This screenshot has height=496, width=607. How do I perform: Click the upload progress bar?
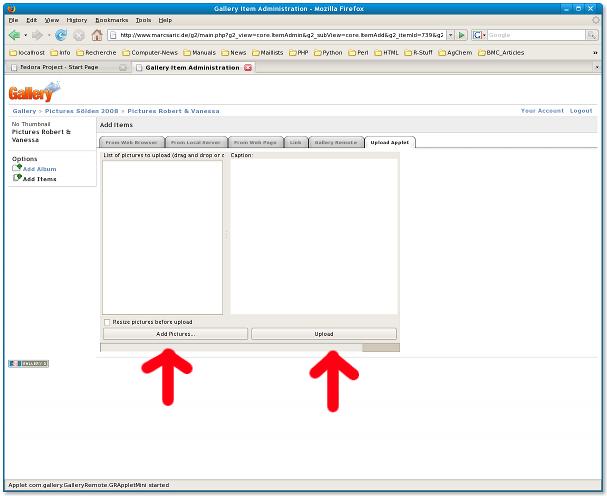[250, 347]
